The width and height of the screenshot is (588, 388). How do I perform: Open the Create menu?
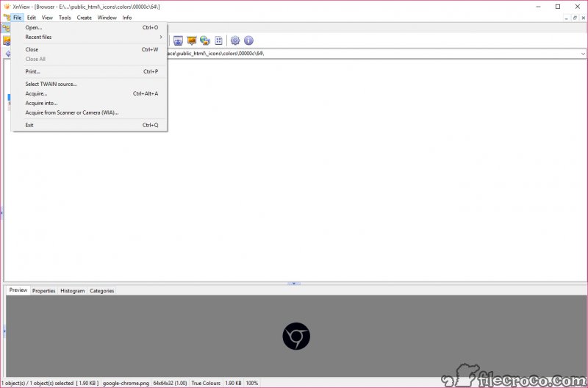(x=84, y=18)
